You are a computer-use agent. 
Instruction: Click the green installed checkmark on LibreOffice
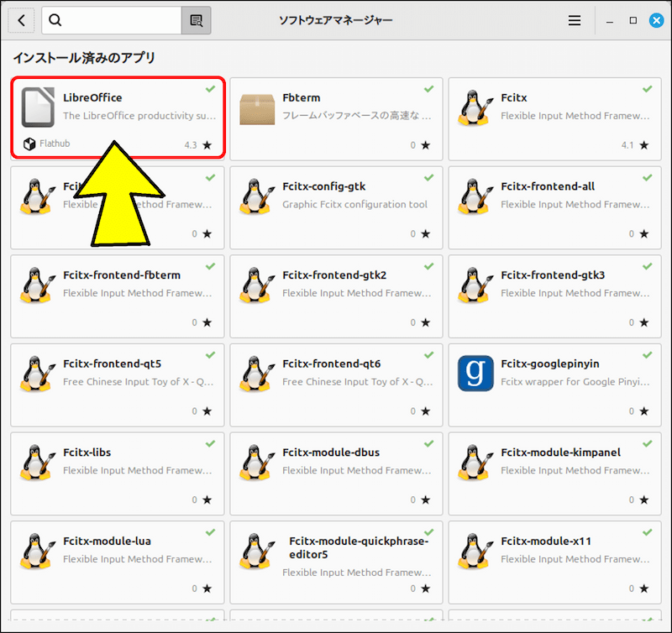pos(209,88)
